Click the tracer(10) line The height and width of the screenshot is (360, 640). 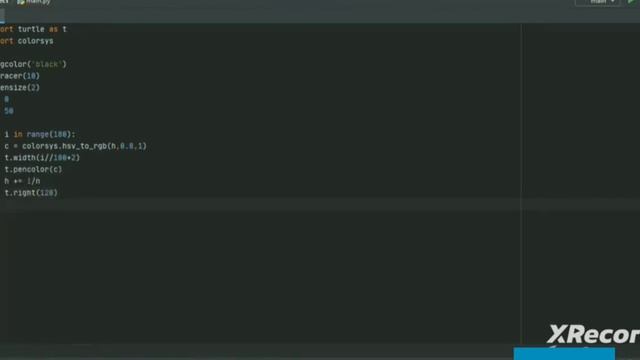pos(20,76)
